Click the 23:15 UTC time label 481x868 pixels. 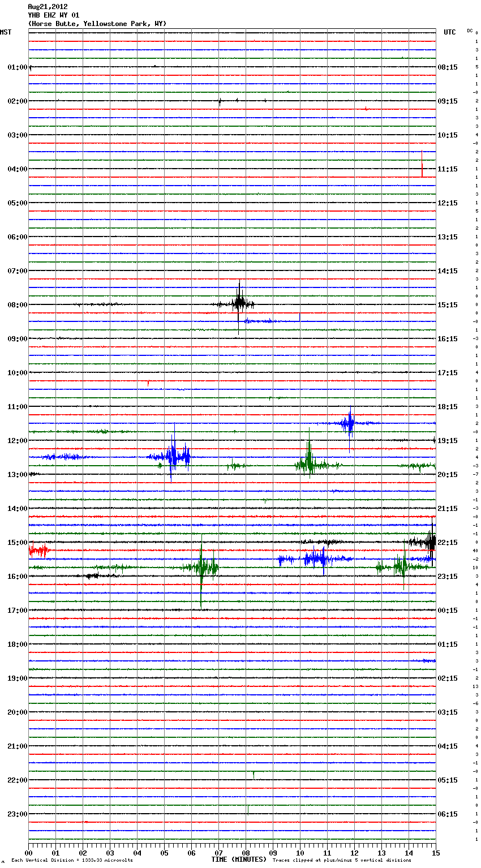(x=448, y=577)
